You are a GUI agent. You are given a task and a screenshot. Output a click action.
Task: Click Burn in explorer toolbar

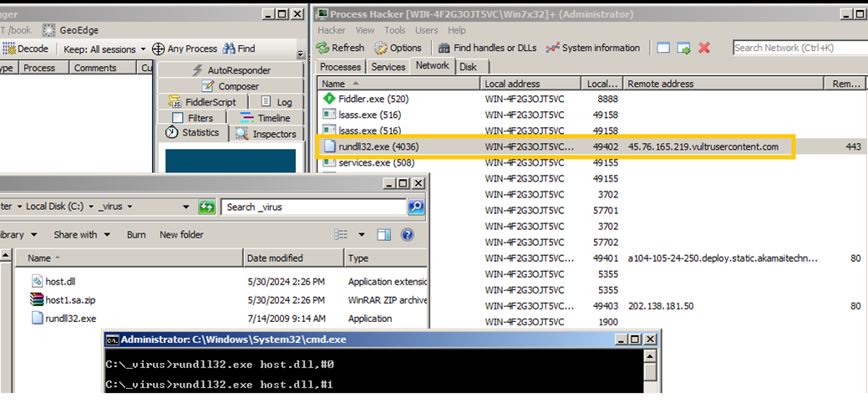pyautogui.click(x=136, y=235)
